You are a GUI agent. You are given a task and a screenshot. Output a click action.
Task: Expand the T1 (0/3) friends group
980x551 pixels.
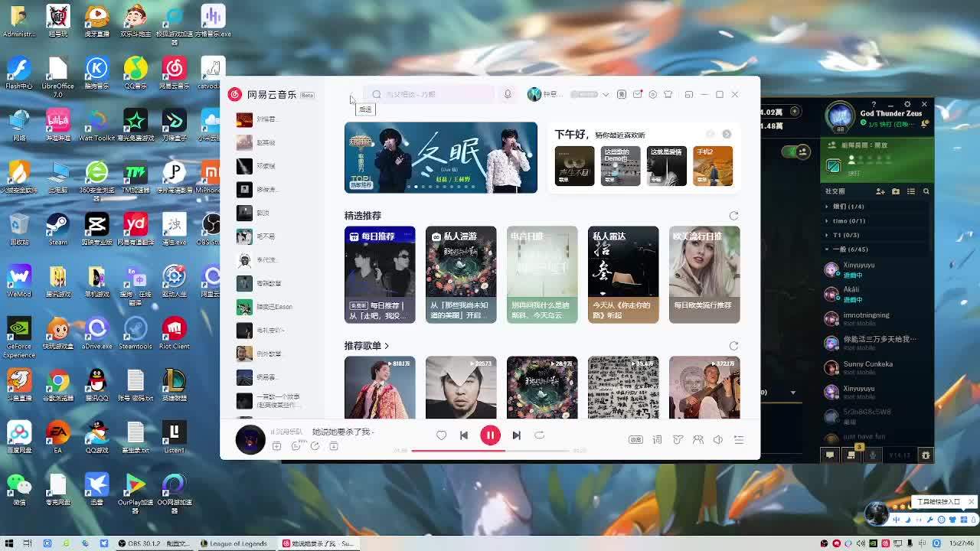click(x=846, y=235)
